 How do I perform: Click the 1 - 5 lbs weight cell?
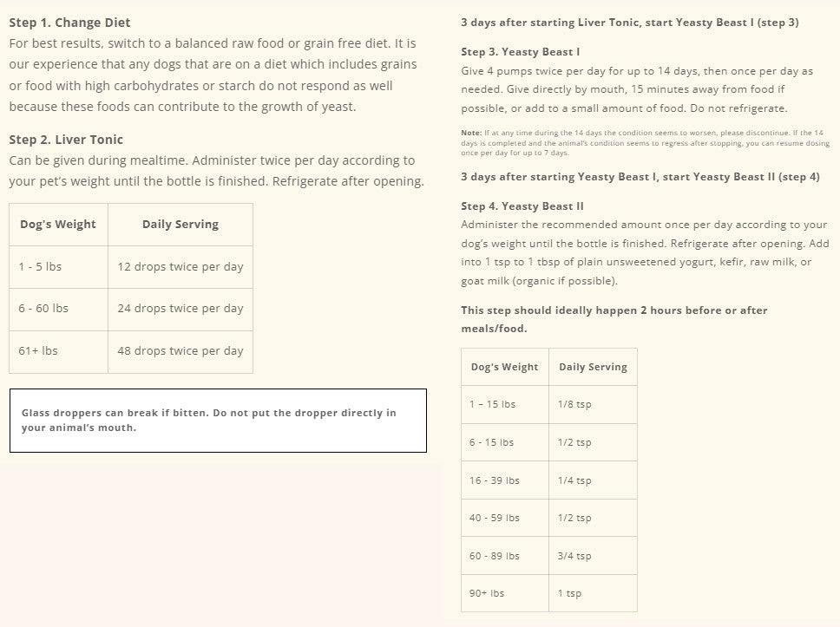coord(58,267)
